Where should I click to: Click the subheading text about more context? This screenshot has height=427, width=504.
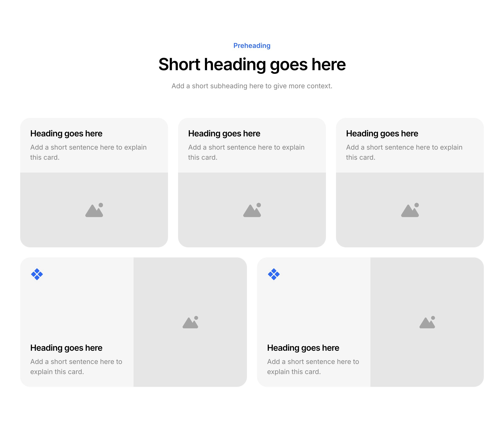[x=252, y=86]
